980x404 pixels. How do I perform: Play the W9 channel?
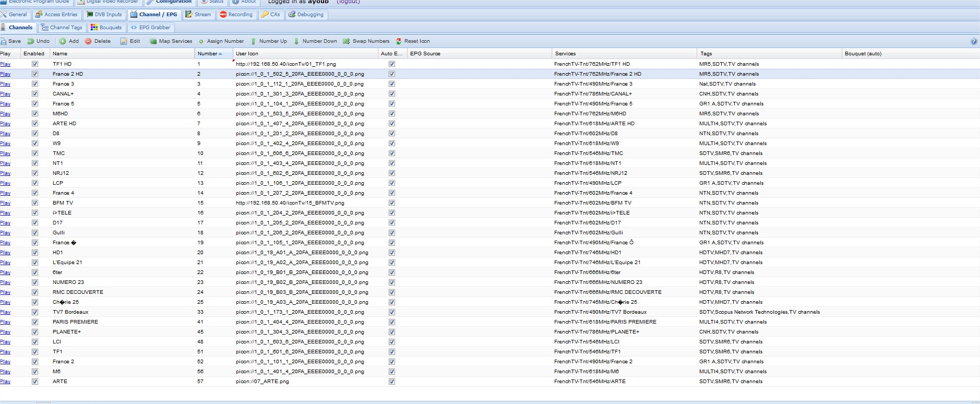point(5,144)
